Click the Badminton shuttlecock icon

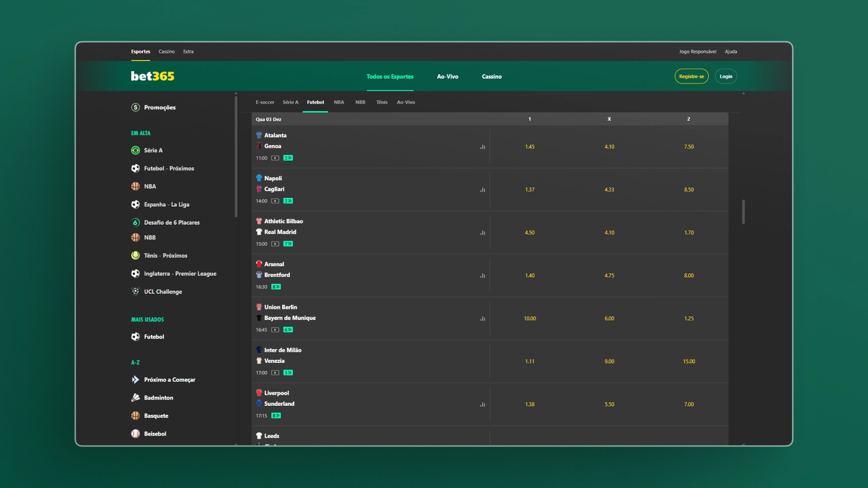click(x=135, y=398)
